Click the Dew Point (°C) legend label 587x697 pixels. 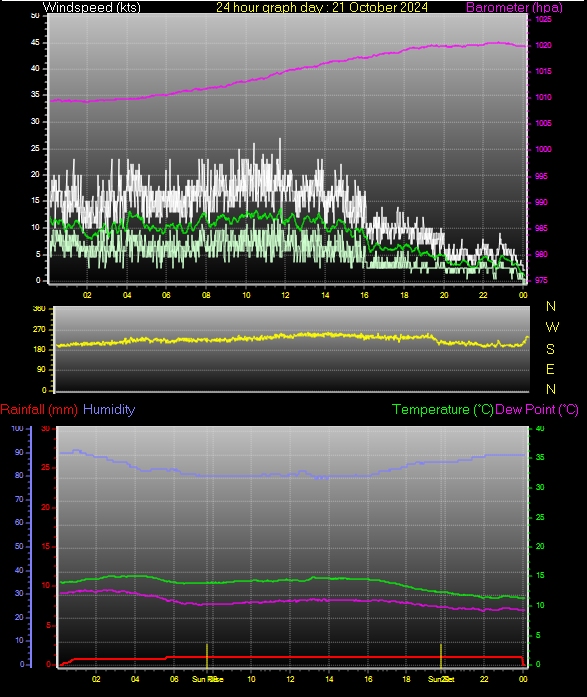[537, 409]
